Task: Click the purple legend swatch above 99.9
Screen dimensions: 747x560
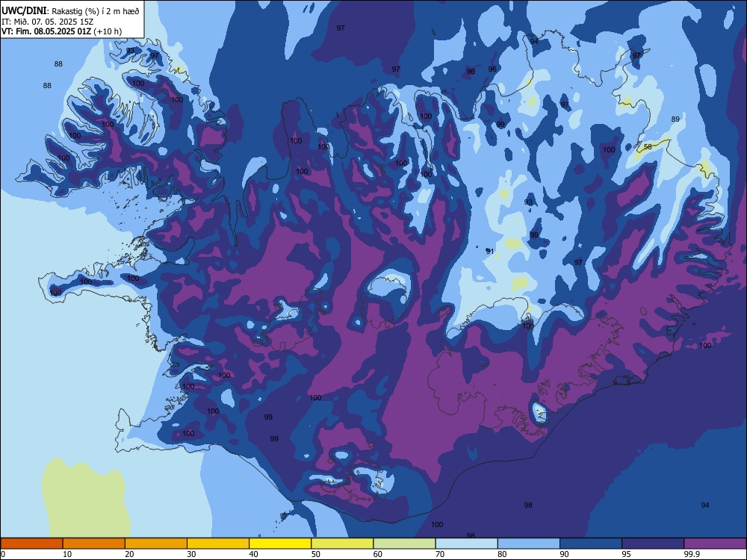Action: 715,544
